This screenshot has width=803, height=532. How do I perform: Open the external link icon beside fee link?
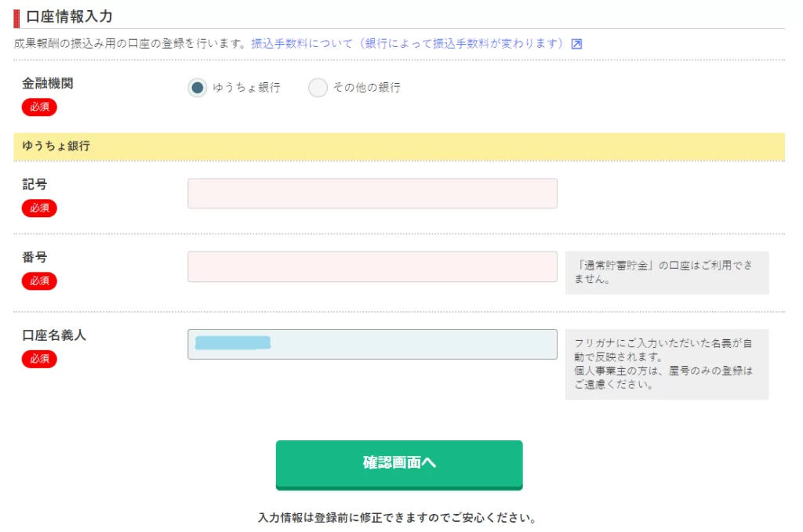pos(576,44)
